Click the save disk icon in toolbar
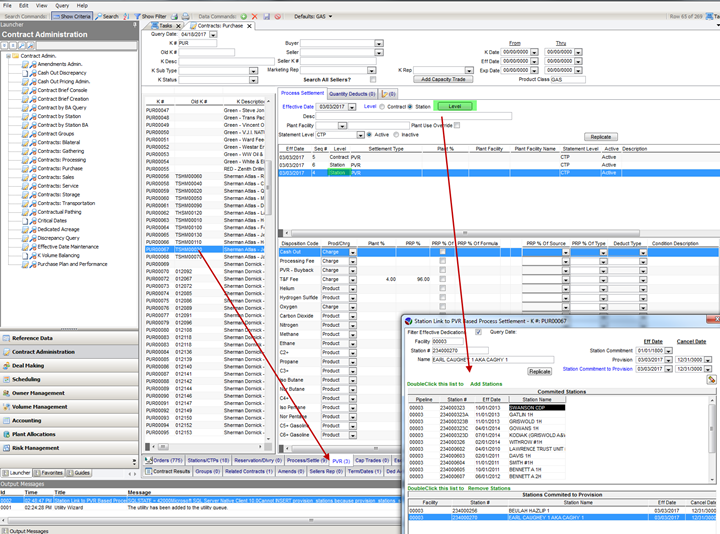720x534 pixels. tap(265, 17)
